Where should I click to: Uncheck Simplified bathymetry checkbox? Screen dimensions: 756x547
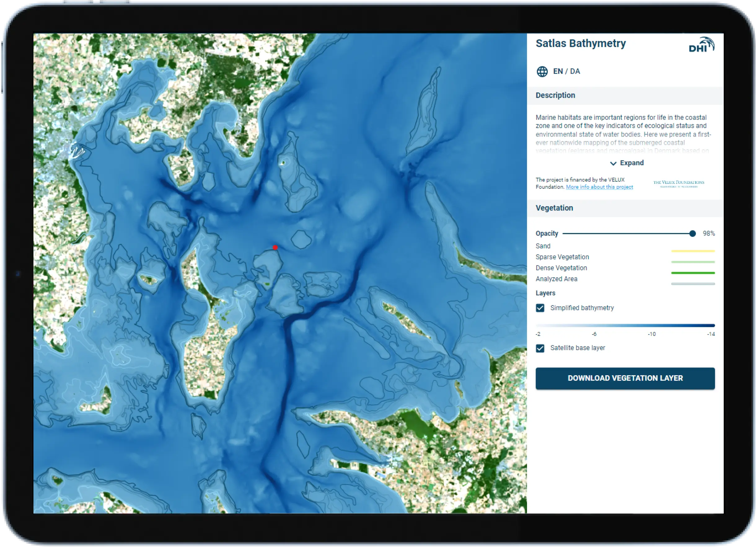[x=540, y=308]
